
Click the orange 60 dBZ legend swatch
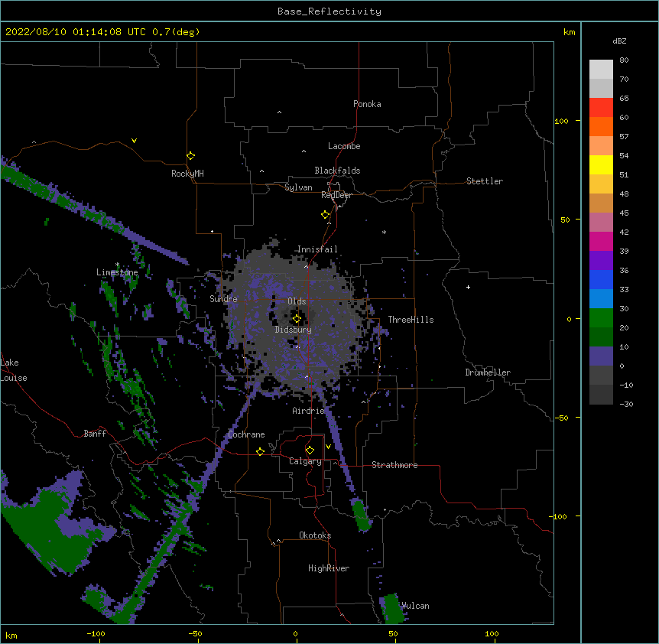601,126
